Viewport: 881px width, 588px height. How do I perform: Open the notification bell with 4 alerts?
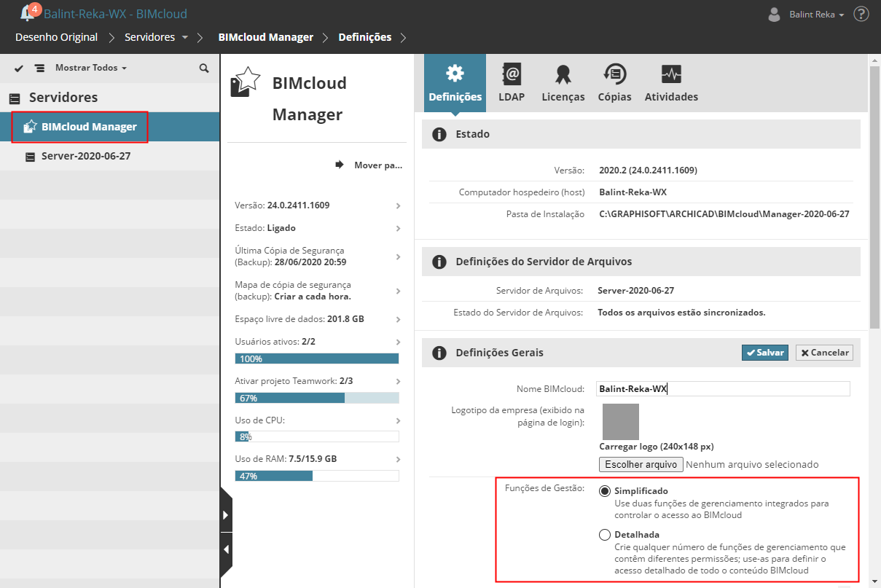(29, 12)
